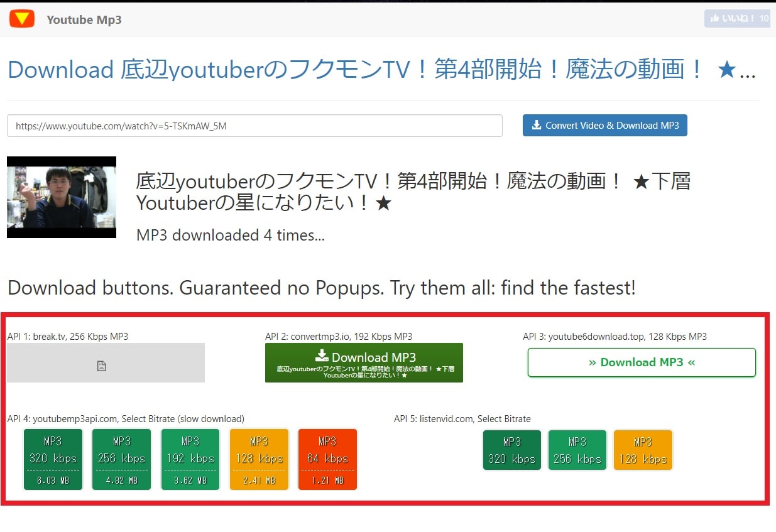Click the YouTube URL input field

(x=254, y=126)
